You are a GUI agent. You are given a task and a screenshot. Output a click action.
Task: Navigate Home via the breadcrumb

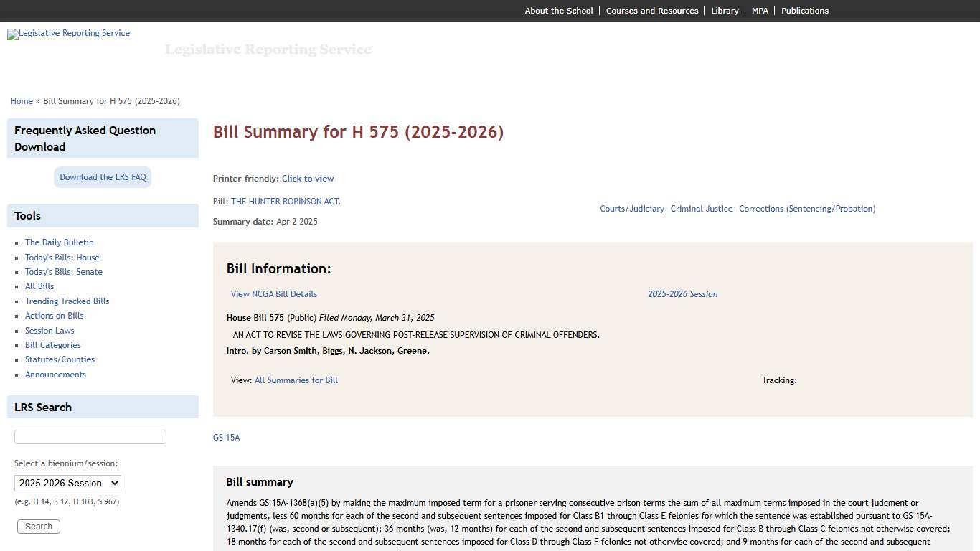(x=22, y=100)
